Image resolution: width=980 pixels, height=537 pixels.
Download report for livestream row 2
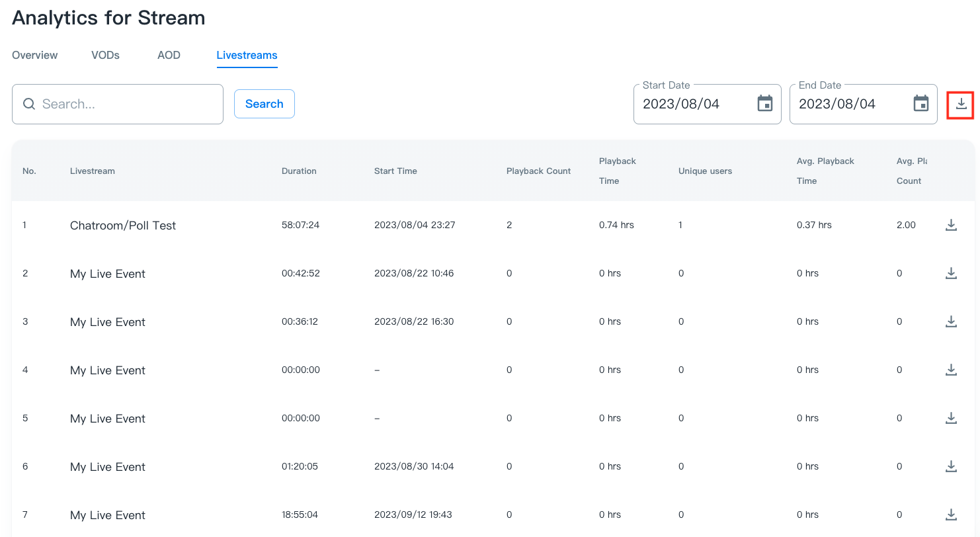tap(951, 273)
